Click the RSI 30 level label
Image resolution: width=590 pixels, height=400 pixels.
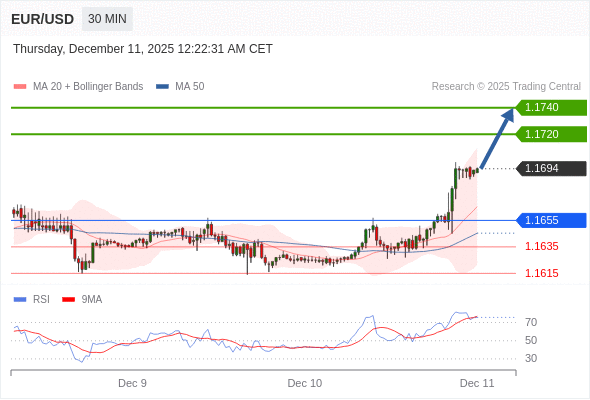pyautogui.click(x=531, y=359)
